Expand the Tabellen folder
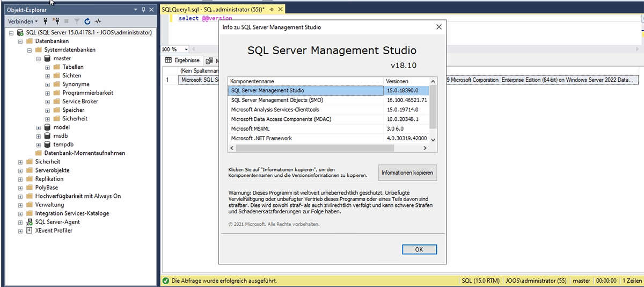The width and height of the screenshot is (644, 287). [x=47, y=67]
